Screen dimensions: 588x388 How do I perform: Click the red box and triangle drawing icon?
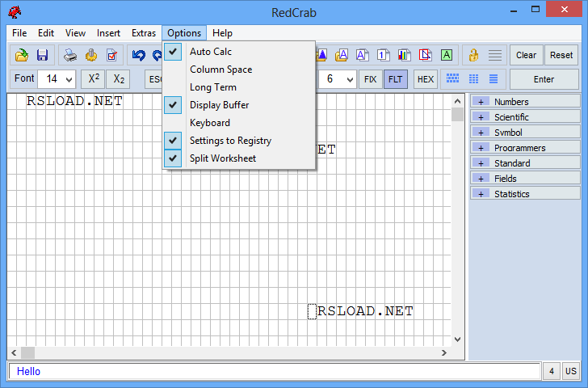pyautogui.click(x=425, y=55)
